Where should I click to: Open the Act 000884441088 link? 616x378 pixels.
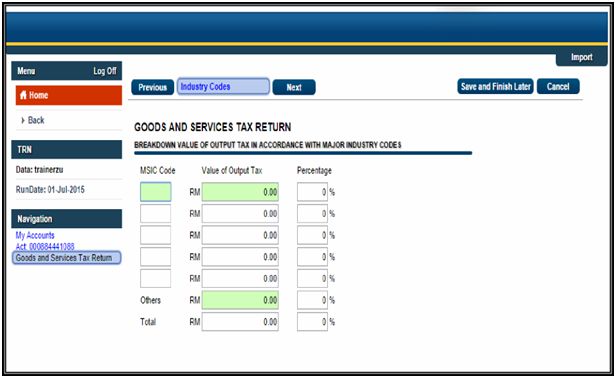[45, 246]
